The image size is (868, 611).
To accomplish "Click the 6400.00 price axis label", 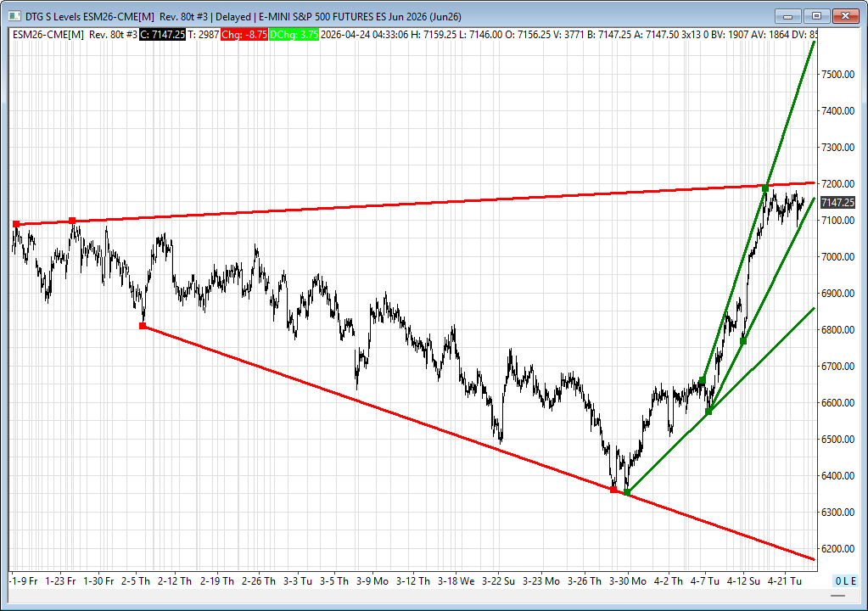I will click(x=837, y=476).
